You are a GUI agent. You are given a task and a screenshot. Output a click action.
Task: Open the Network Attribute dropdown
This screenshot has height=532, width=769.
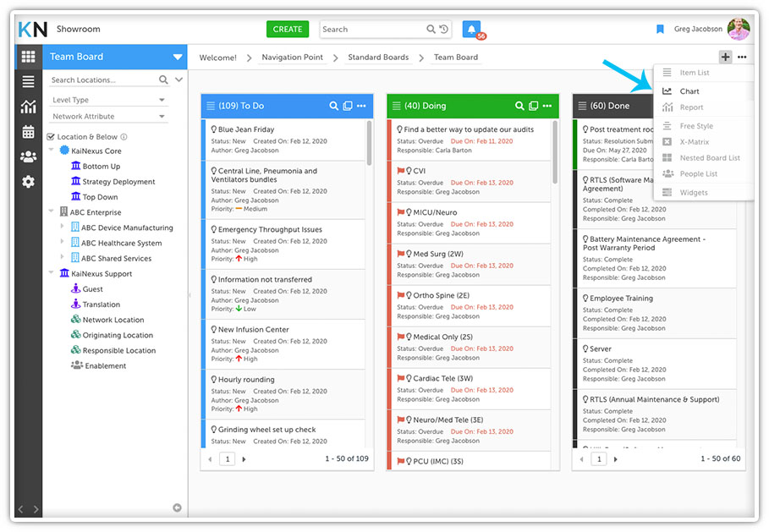tap(108, 116)
